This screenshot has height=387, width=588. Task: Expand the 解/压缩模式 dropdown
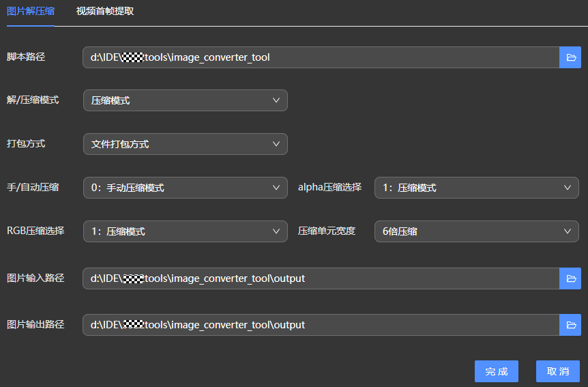point(185,100)
